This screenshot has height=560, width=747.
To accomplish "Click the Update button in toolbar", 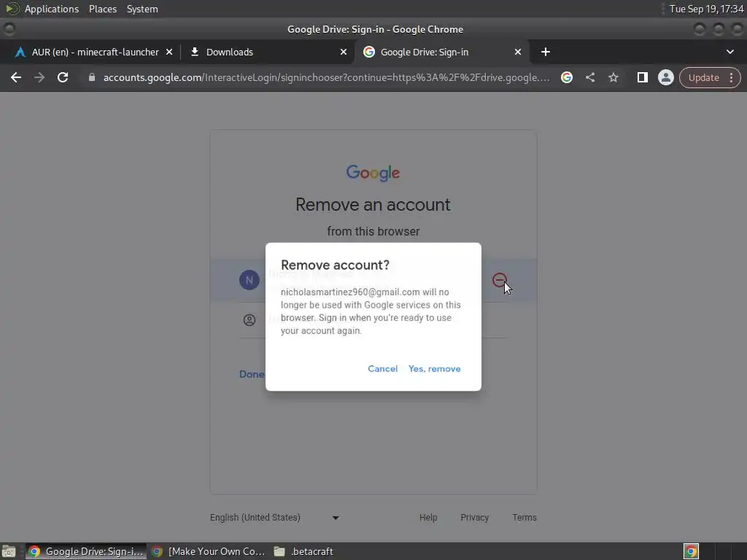I will (x=703, y=77).
